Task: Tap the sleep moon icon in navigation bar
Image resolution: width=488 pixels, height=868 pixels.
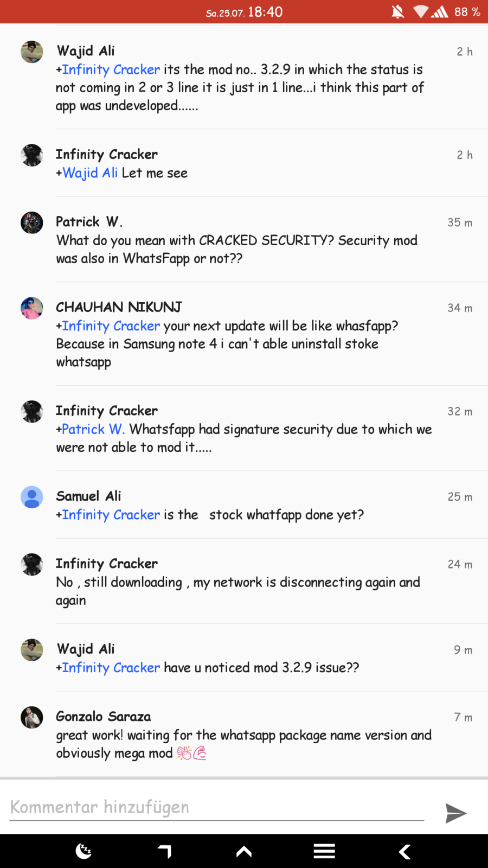Action: pos(83,851)
